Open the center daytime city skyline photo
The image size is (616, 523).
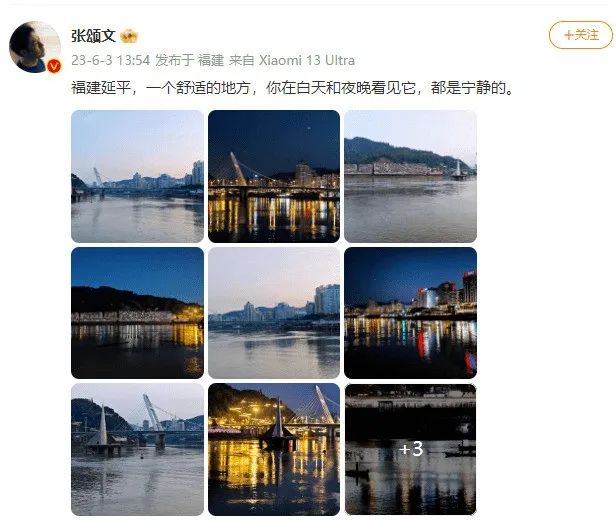click(x=274, y=313)
